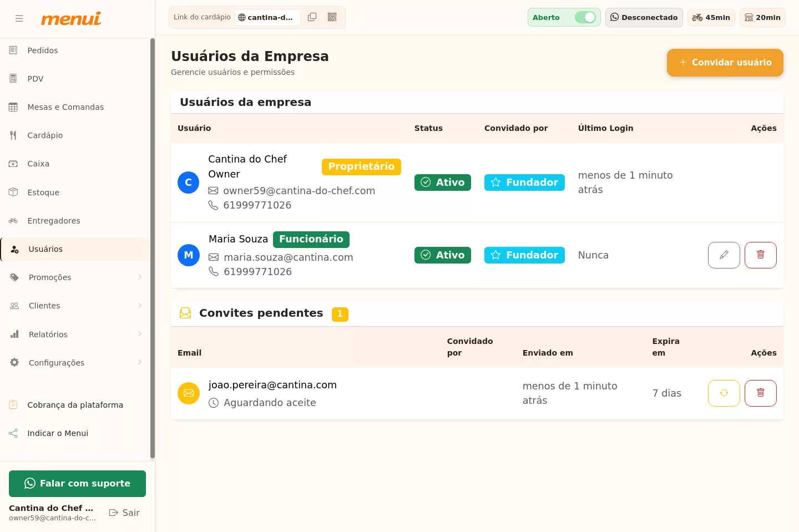
Task: Click the Nunca last login value
Action: coord(593,255)
